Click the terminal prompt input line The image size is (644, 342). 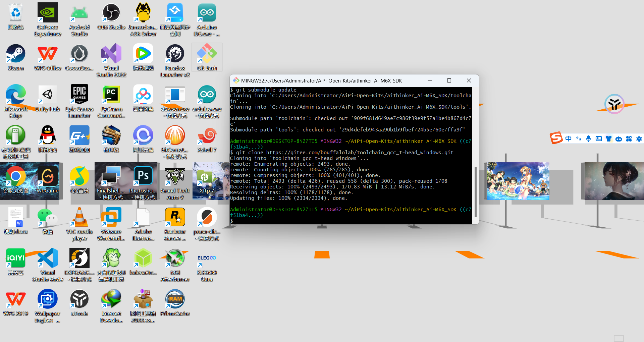point(351,221)
